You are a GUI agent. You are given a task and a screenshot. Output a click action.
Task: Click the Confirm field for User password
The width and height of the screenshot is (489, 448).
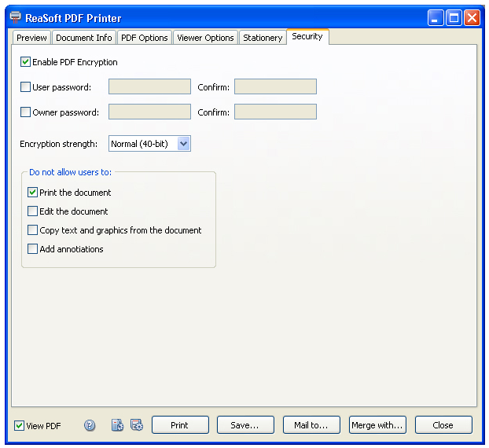pos(276,86)
